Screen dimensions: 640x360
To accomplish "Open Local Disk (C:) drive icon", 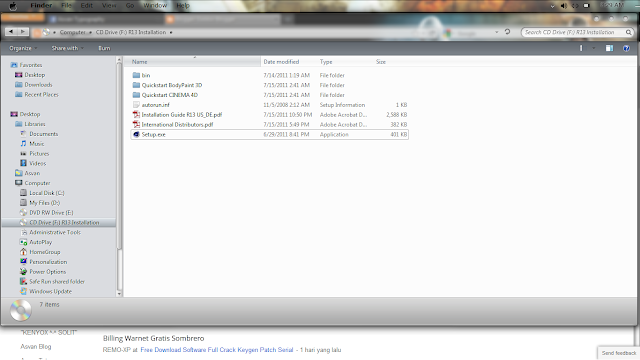I will click(23, 193).
